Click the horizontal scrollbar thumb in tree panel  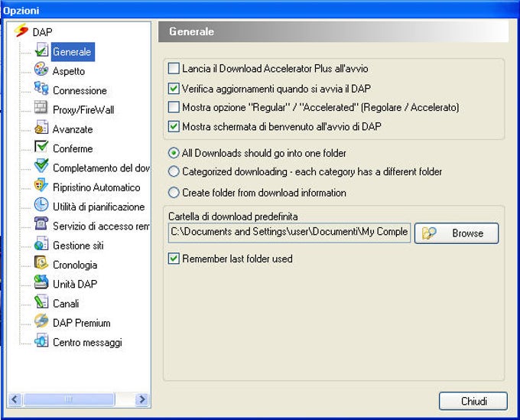coord(69,399)
